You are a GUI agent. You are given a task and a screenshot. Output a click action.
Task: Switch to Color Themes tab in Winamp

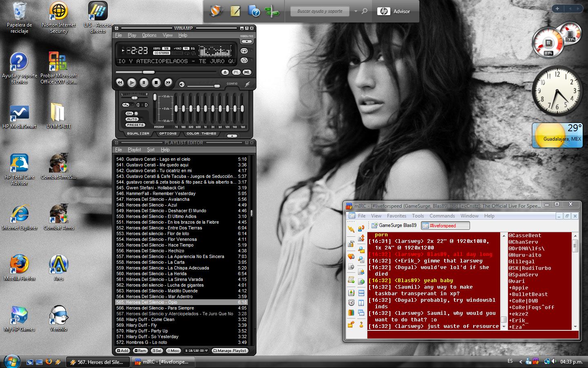pos(201,133)
